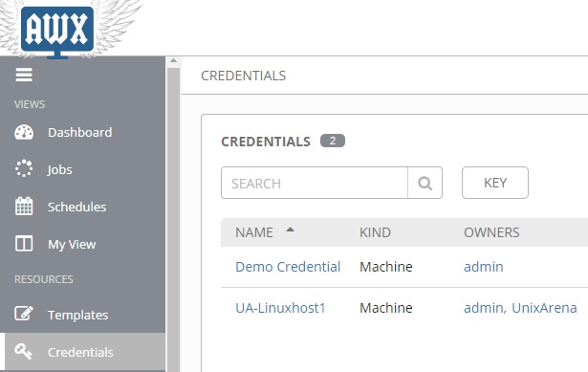Screen dimensions: 588x372
Task: Open the UnixArena owner link
Action: [544, 308]
